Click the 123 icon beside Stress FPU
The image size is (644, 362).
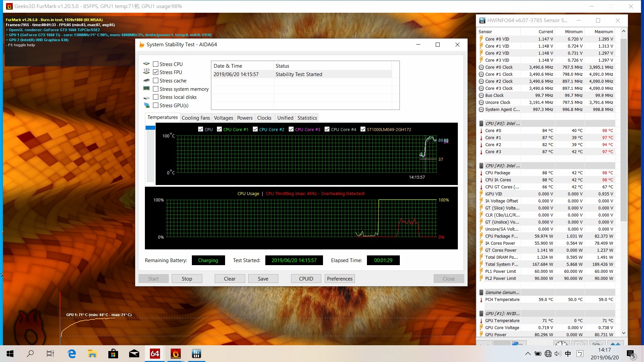click(x=146, y=72)
